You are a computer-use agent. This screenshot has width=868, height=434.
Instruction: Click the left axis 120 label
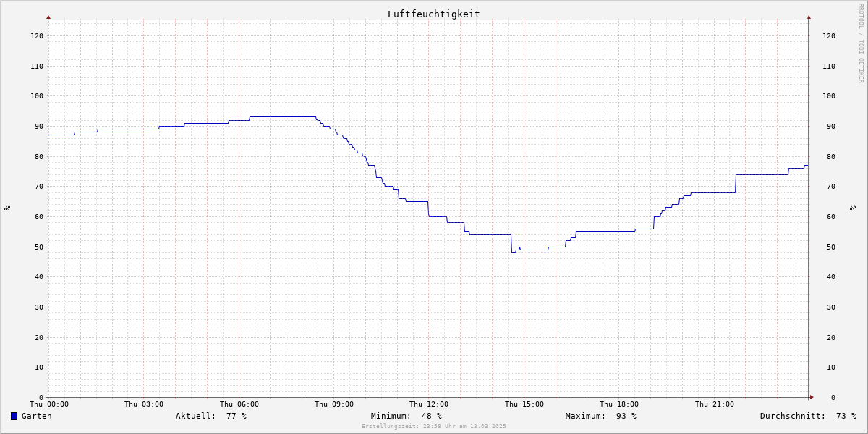click(x=37, y=35)
